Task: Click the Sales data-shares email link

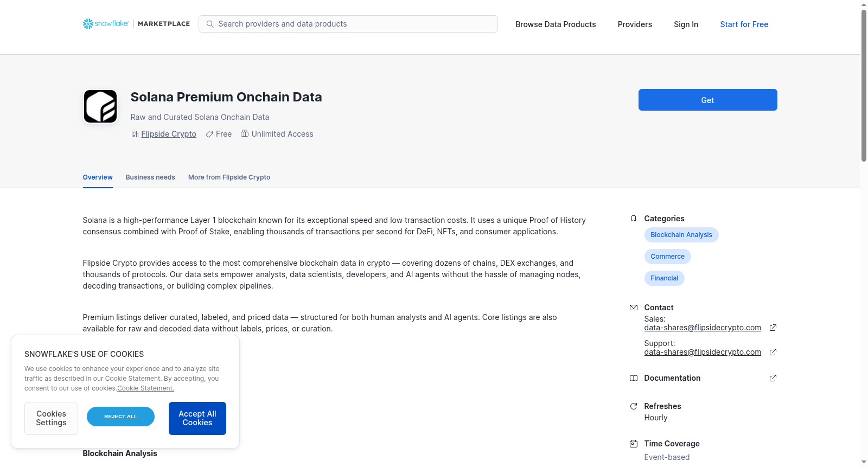Action: [x=703, y=328]
